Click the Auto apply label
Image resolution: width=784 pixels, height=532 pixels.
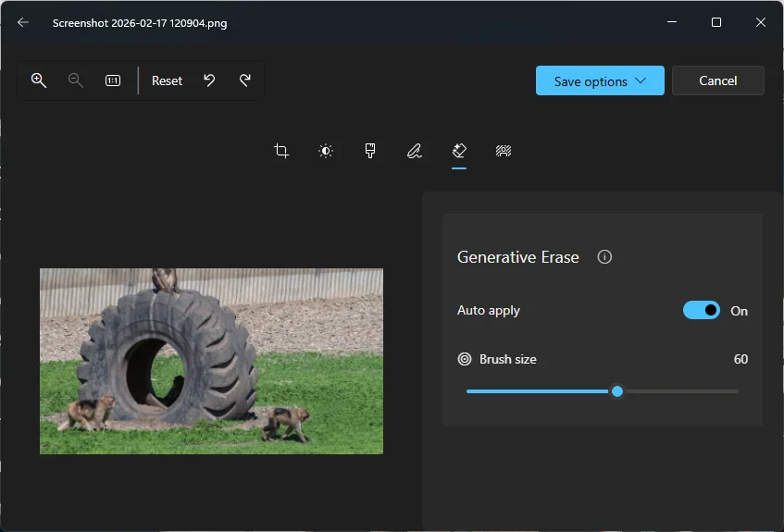pyautogui.click(x=489, y=311)
